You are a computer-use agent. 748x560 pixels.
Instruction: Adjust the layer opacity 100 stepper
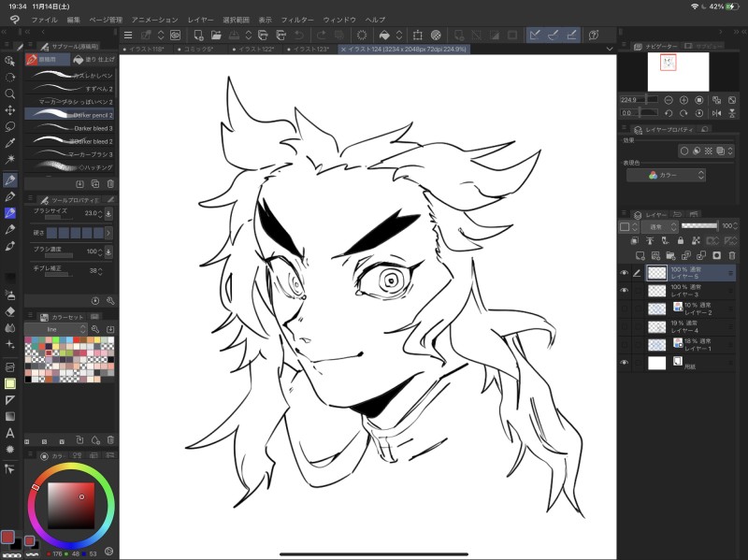coord(735,226)
